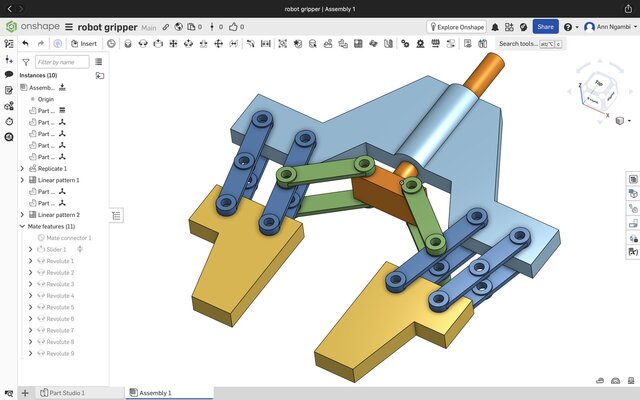Click the Search tools box
The height and width of the screenshot is (400, 640).
[530, 44]
